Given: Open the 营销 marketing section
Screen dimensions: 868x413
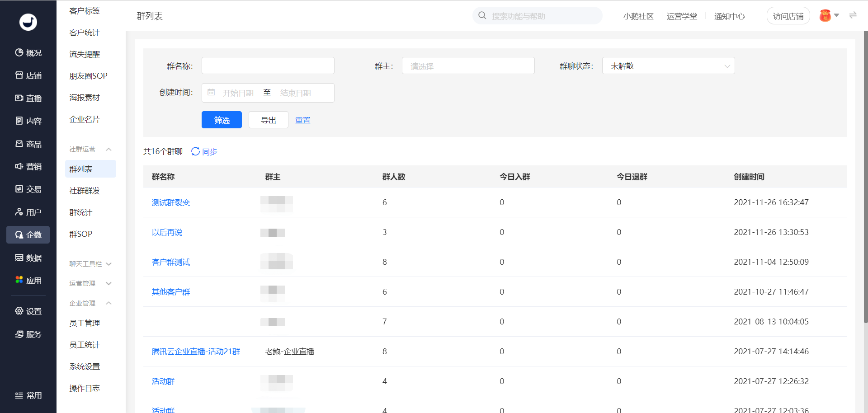Looking at the screenshot, I should [28, 166].
